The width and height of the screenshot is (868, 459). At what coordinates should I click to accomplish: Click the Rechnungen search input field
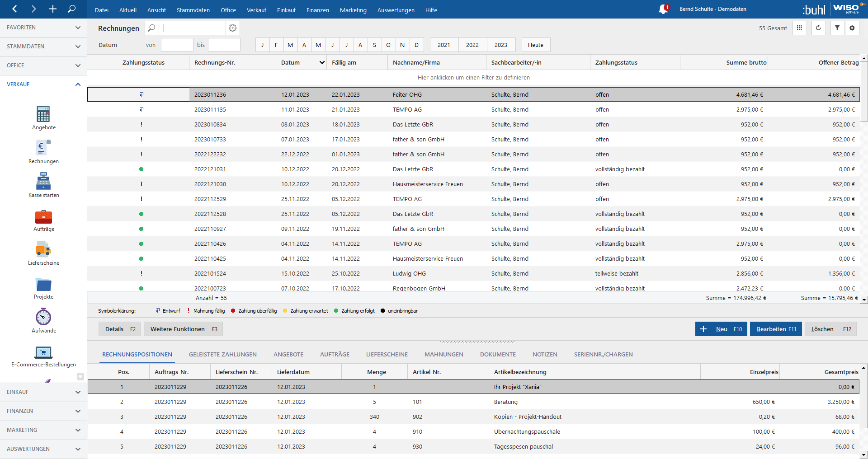click(x=193, y=28)
